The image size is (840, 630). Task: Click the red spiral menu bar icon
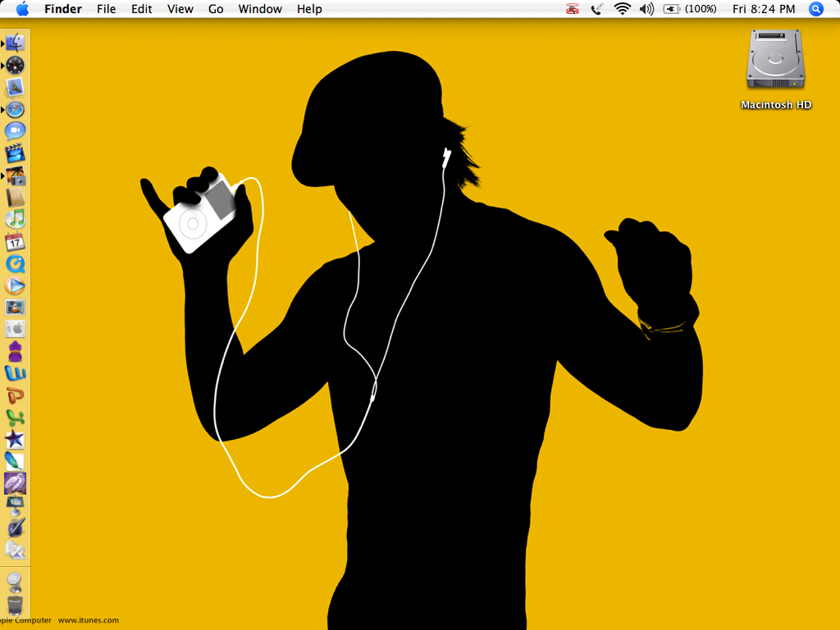[x=573, y=9]
